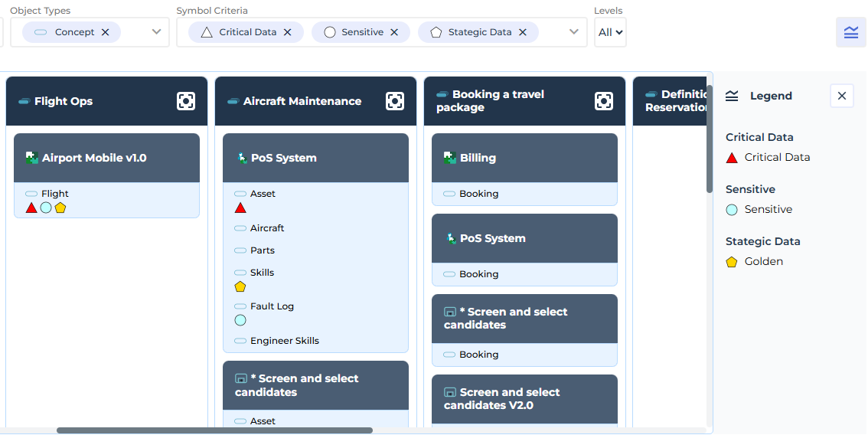Select the Fault Log concept item
The height and width of the screenshot is (435, 868).
[x=272, y=306]
